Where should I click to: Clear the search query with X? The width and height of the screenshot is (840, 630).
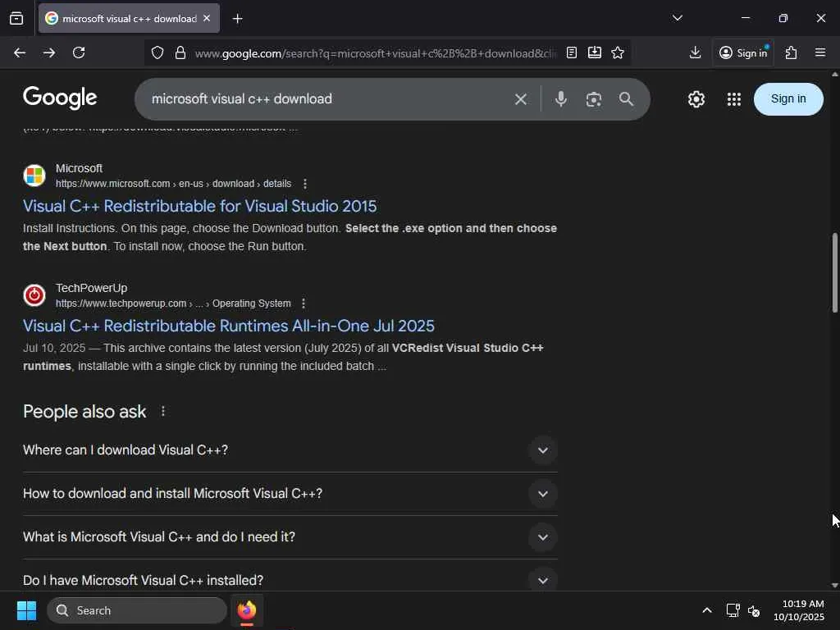(x=521, y=99)
